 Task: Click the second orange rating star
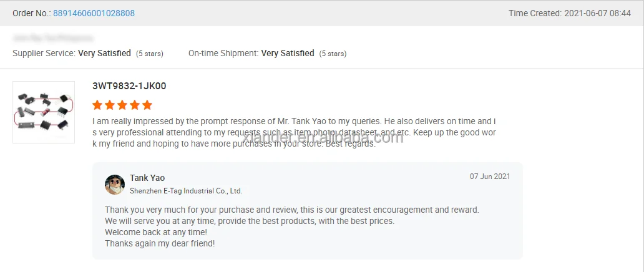point(110,105)
